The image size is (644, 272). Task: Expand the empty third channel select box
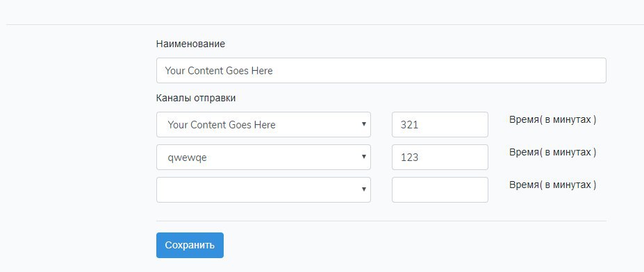click(263, 189)
